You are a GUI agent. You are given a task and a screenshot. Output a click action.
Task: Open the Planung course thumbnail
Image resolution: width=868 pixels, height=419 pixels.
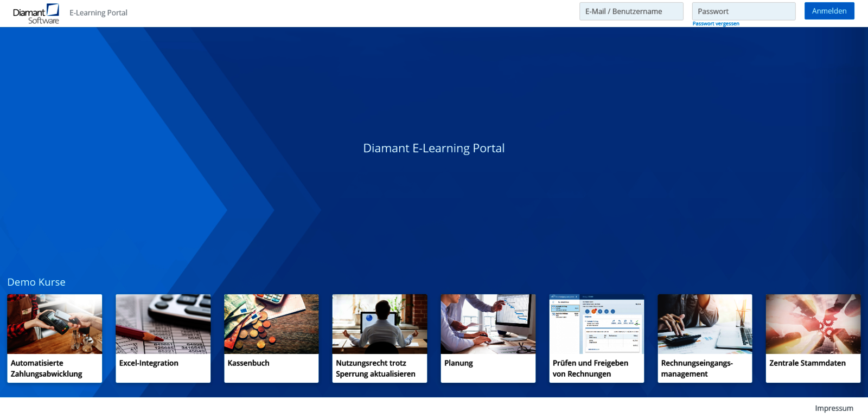[488, 324]
